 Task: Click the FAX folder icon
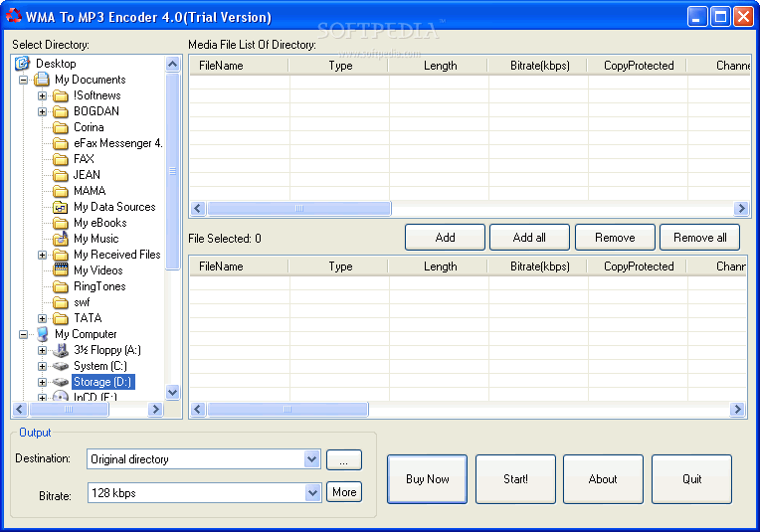[61, 159]
